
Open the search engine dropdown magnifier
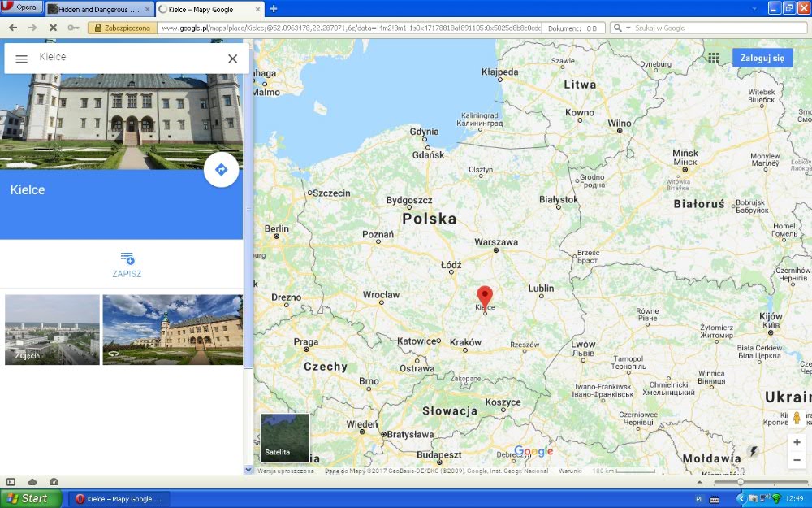point(621,28)
